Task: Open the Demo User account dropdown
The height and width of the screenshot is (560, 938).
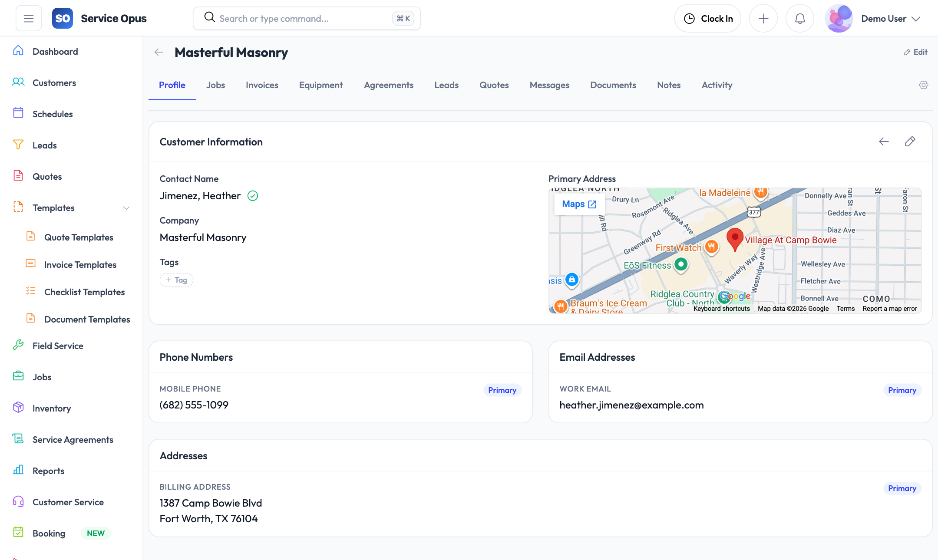Action: coord(890,18)
